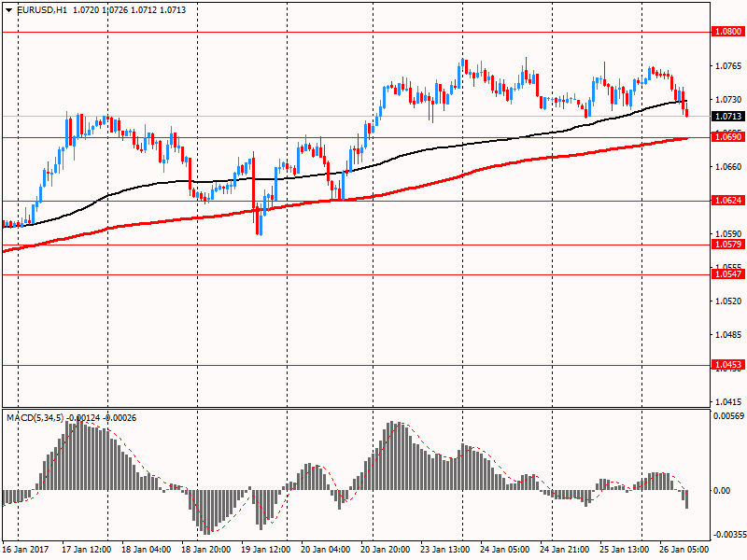Select the 26 Jan 05:00 time axis label
This screenshot has width=747, height=560.
click(x=684, y=549)
